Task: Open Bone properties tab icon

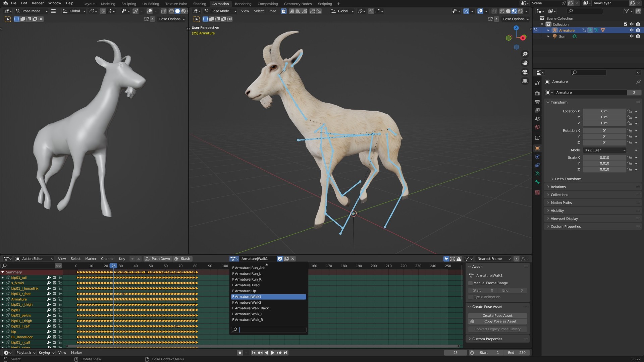Action: 537,182
